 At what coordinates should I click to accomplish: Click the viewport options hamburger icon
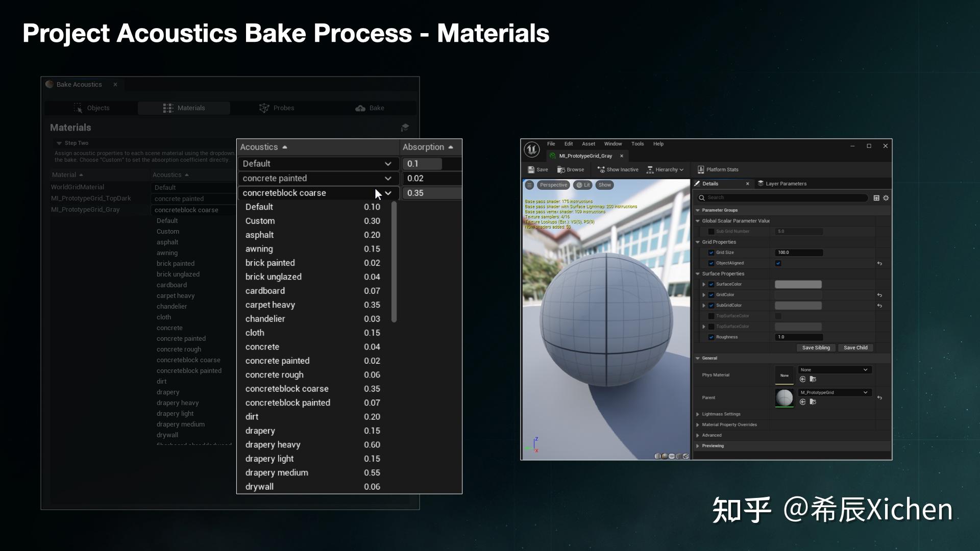[529, 185]
